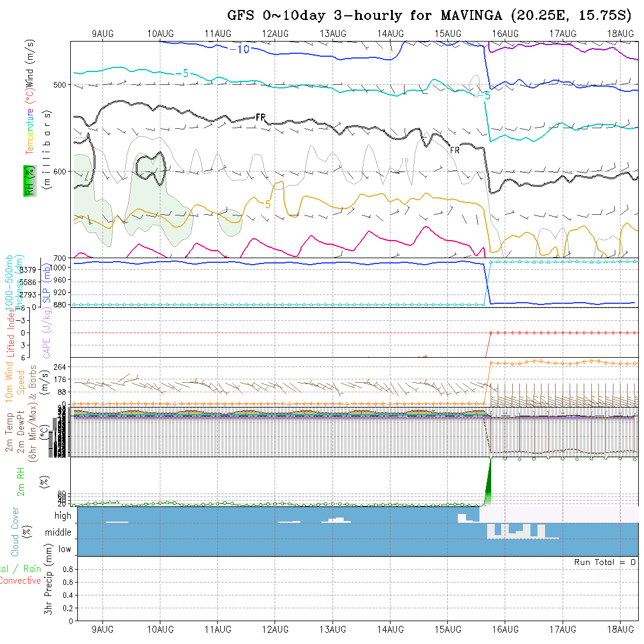Click the 2m RH axis label
Image resolution: width=644 pixels, height=644 pixels.
[20, 482]
